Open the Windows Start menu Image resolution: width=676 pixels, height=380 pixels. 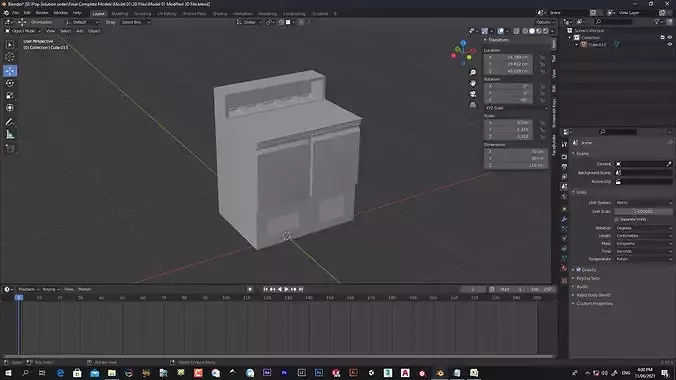tap(8, 373)
